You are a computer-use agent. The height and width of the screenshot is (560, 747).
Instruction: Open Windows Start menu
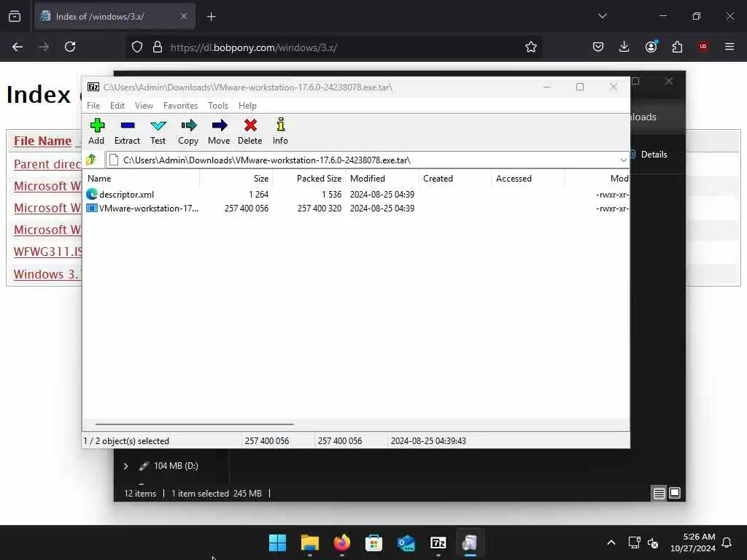pyautogui.click(x=278, y=542)
